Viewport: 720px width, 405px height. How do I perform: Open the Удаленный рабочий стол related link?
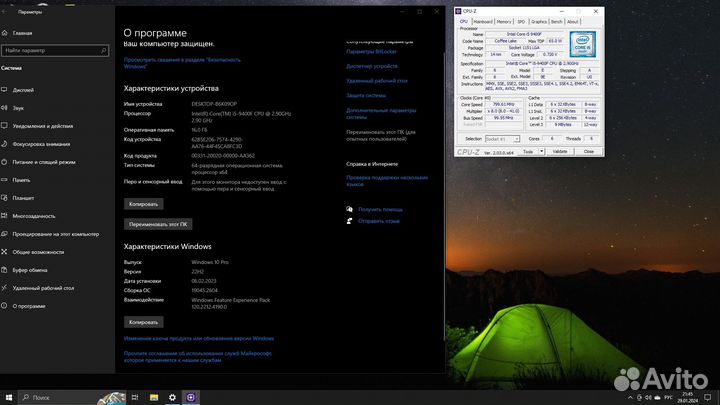(377, 81)
